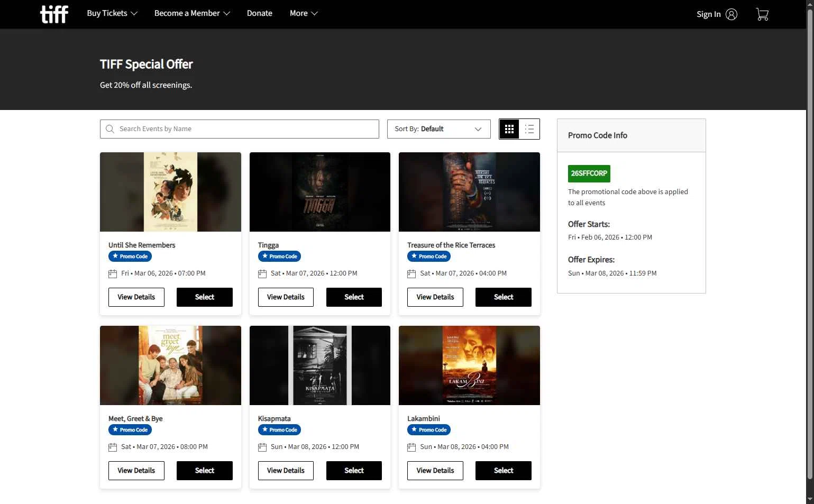
Task: Open the Donate page
Action: [x=260, y=13]
